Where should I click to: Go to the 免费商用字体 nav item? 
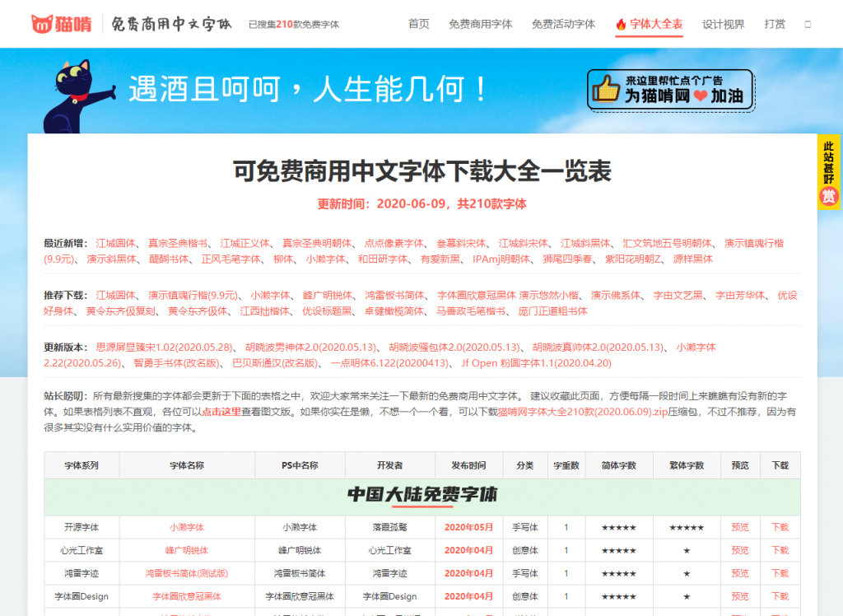click(x=481, y=24)
